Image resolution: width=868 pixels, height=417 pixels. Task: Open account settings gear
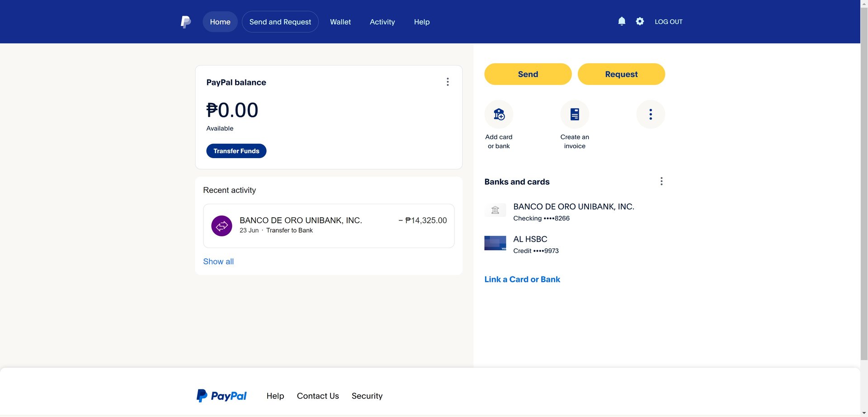click(640, 21)
